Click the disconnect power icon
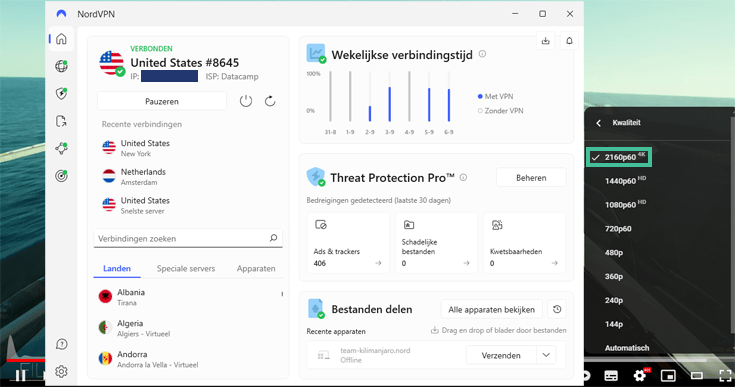The height and width of the screenshot is (387, 735). coord(246,101)
